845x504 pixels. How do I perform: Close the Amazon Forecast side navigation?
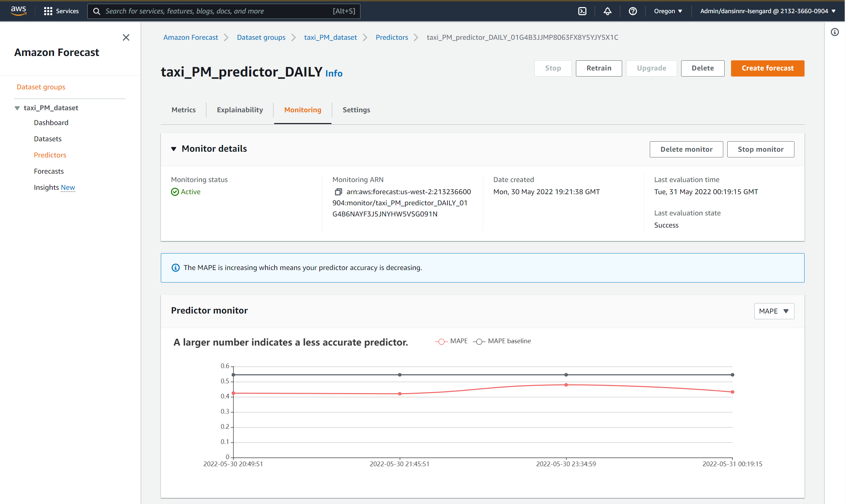click(126, 37)
